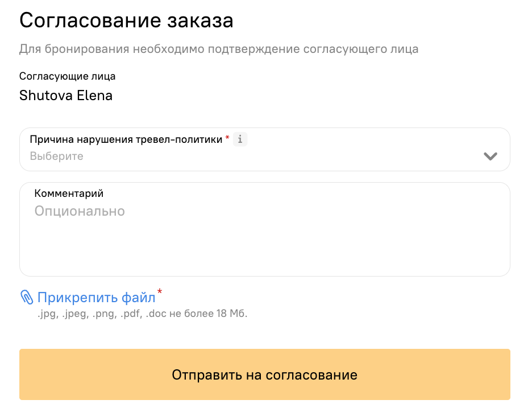Expand the dropdown using the chevron arrow

point(491,156)
